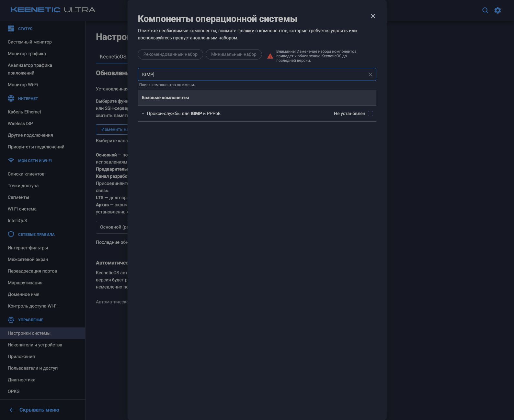This screenshot has height=420, width=514.
Task: Open the Маршрутизация page
Action: tap(25, 283)
